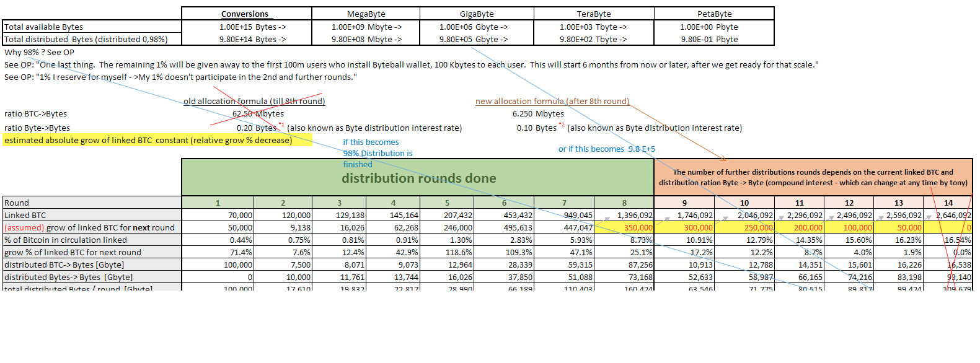
Task: Click the 1.00E+00 Pbyte cell
Action: click(714, 27)
